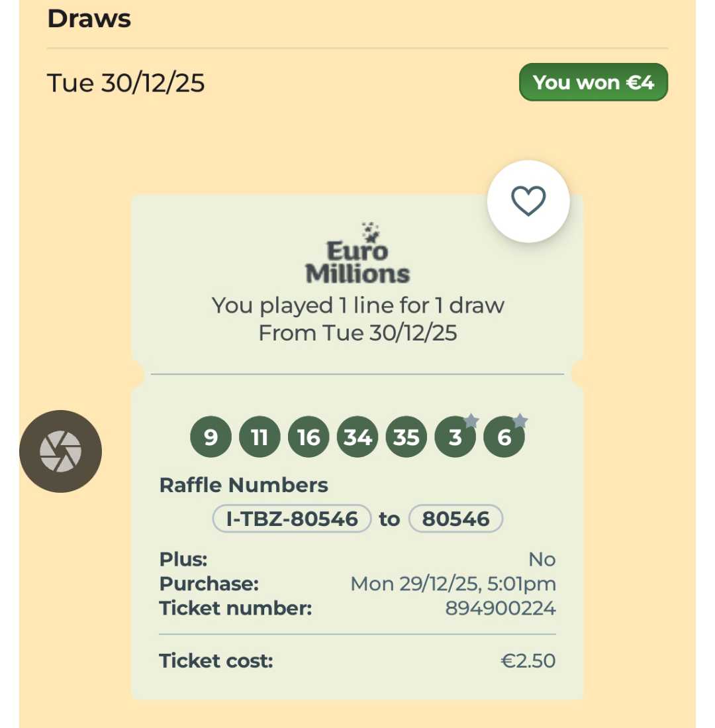The height and width of the screenshot is (728, 715).
Task: Tap lucky star ball number 6
Action: click(x=504, y=438)
